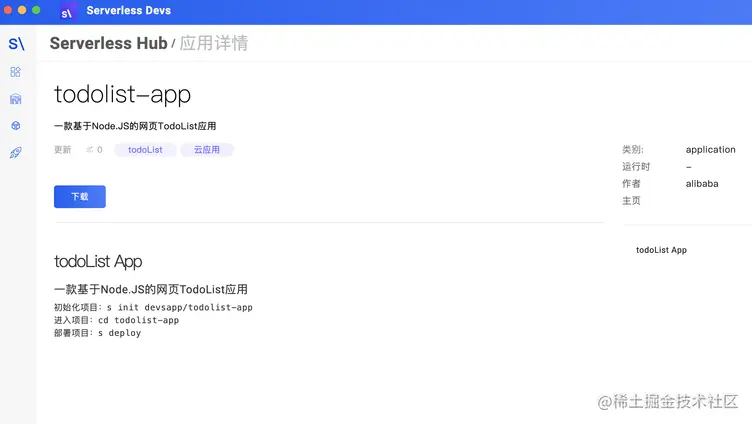Viewport: 752px width, 424px height.
Task: Open the building-shaped sidebar icon
Action: tap(15, 99)
